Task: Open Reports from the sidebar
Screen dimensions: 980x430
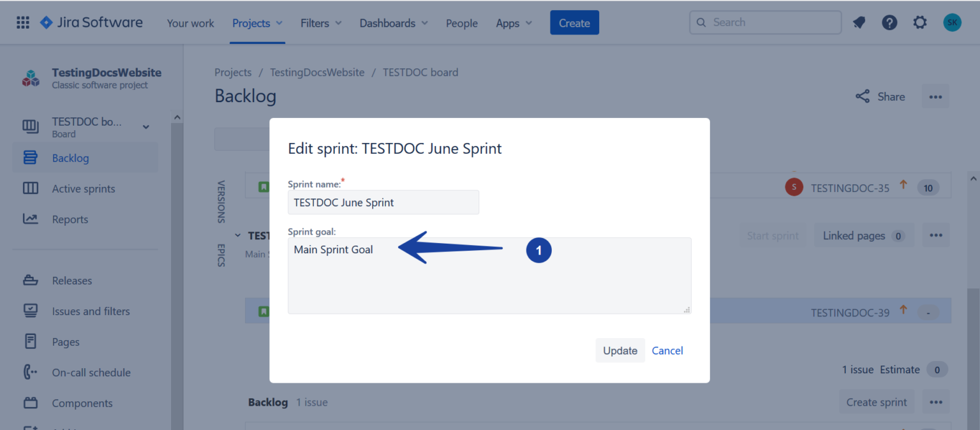Action: [x=70, y=219]
